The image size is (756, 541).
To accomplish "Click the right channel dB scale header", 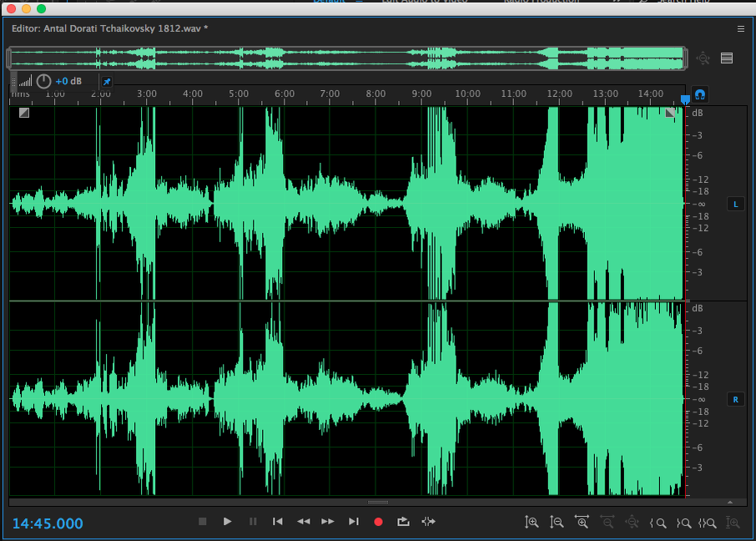I will tap(698, 308).
